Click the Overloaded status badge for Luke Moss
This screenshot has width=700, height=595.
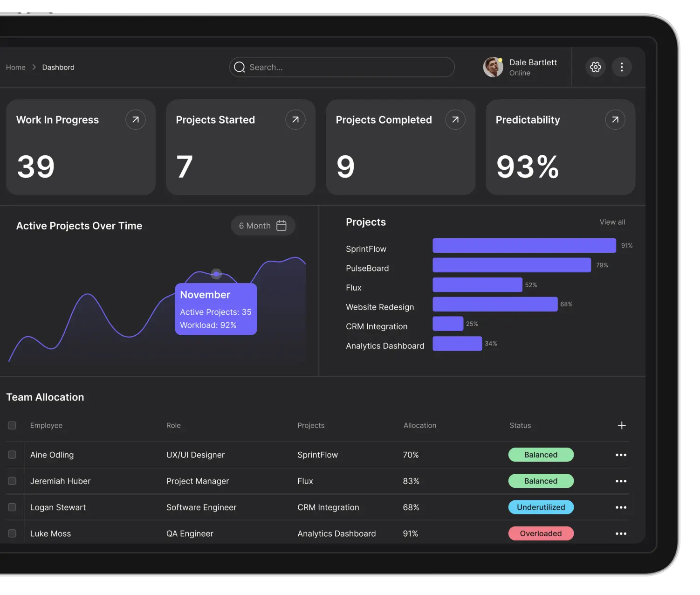(541, 533)
